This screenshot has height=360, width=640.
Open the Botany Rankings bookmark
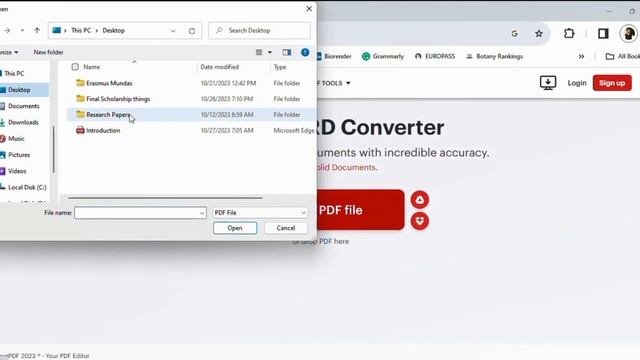click(x=494, y=56)
